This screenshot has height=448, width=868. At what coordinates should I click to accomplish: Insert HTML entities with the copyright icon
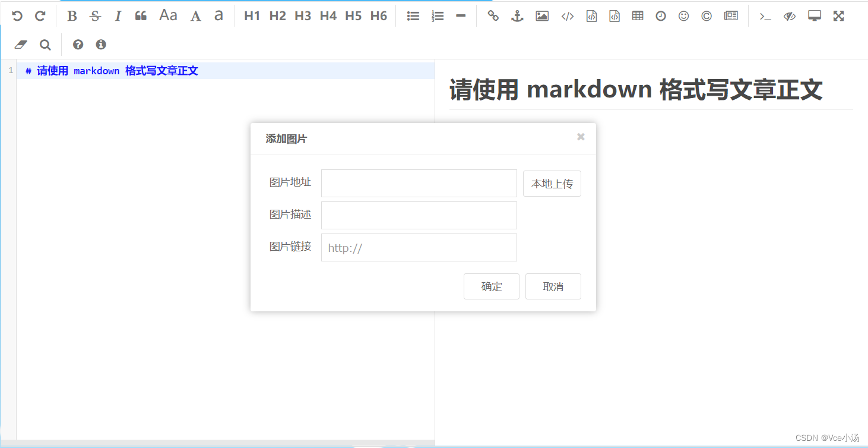click(707, 16)
